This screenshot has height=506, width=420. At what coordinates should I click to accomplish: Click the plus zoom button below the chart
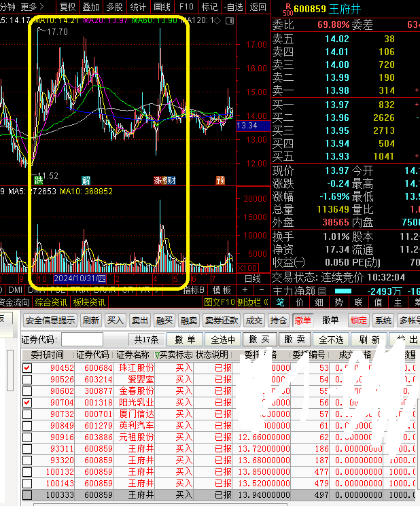pos(245,290)
